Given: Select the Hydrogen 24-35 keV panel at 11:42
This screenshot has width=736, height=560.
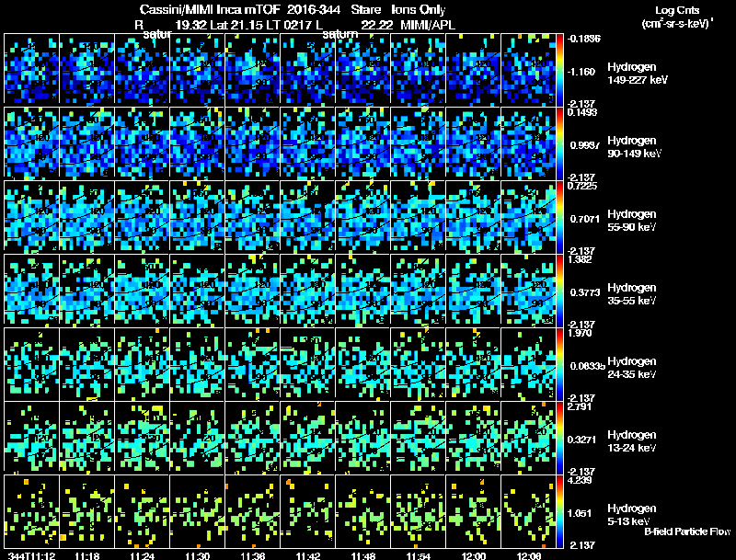Looking at the screenshot, I should [308, 363].
